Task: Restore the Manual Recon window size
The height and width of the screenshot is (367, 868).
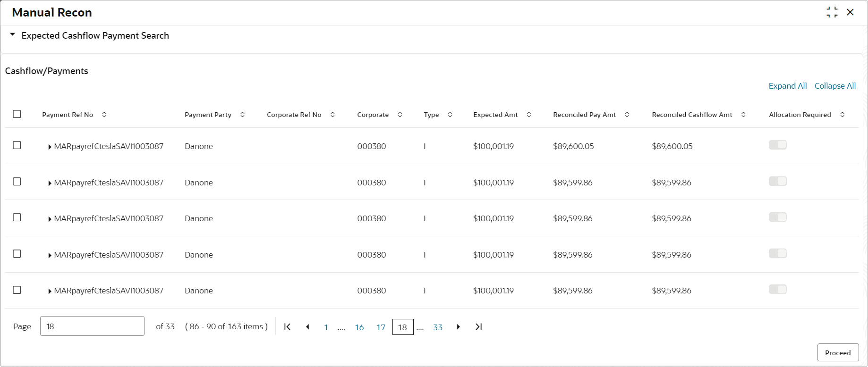Action: coord(832,12)
